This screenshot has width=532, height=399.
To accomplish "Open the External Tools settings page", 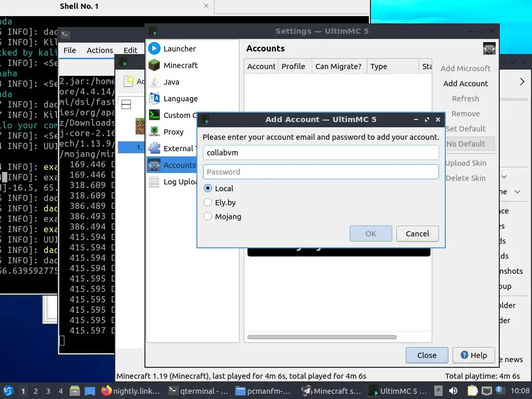I will 172,148.
